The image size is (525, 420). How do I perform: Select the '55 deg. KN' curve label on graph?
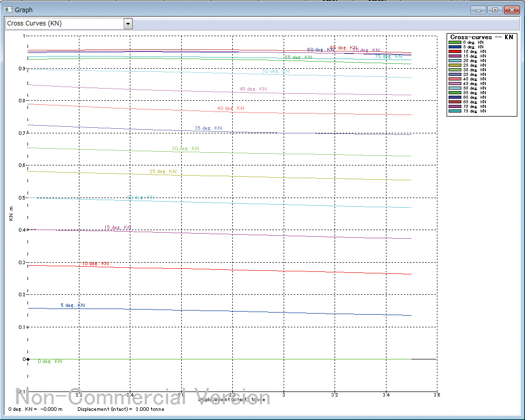(x=298, y=58)
